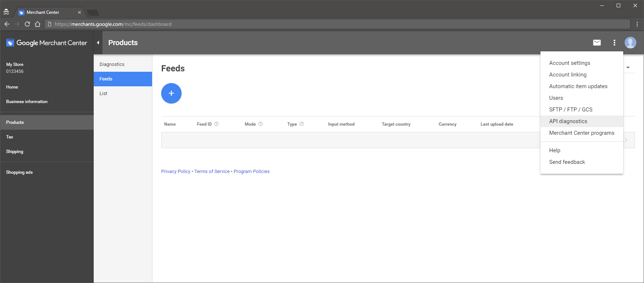Image resolution: width=644 pixels, height=283 pixels.
Task: Open Shipping in the sidebar
Action: click(47, 152)
